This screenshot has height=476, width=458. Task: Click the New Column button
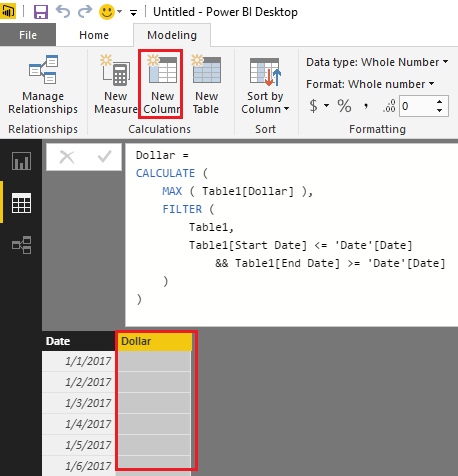(x=161, y=85)
